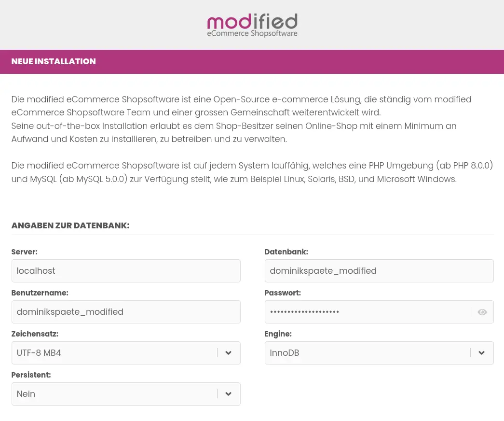Click the chevron arrow in Persistent field
504x421 pixels.
229,394
